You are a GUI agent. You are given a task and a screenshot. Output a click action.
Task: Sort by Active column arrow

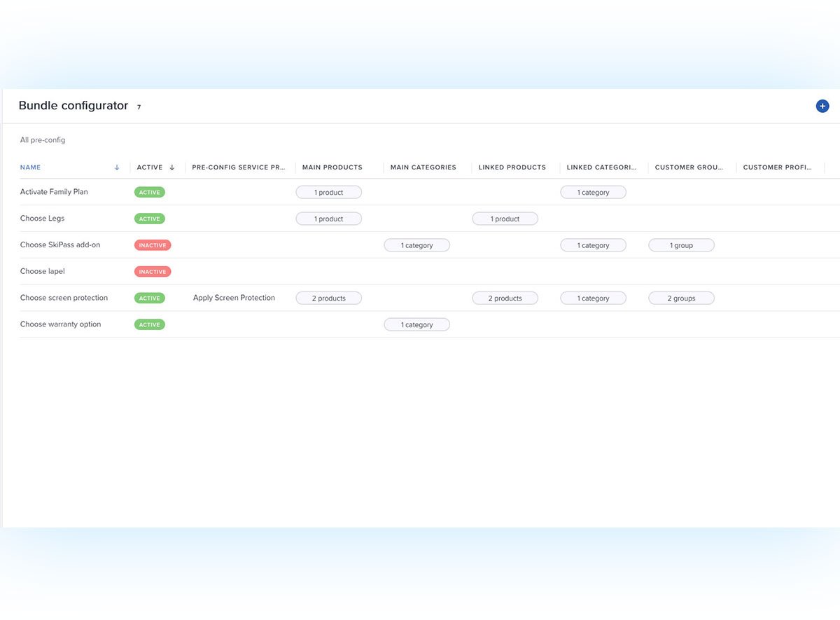[x=172, y=167]
